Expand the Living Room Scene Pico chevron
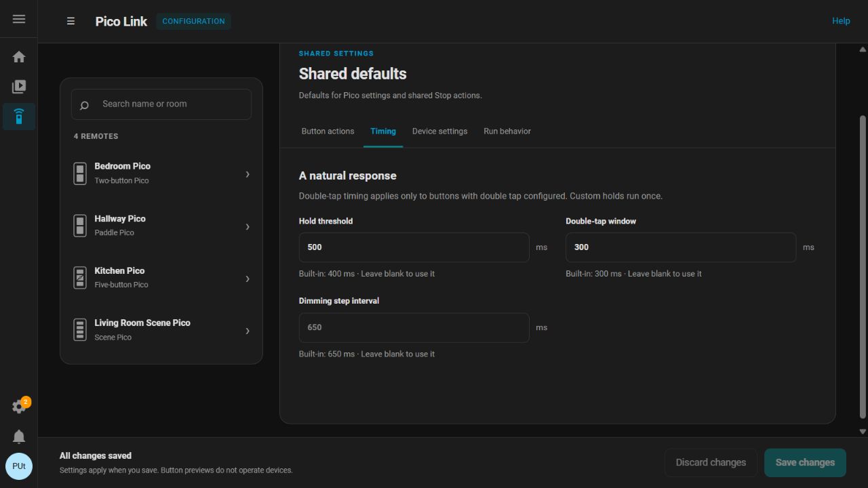This screenshot has width=868, height=488. pos(248,331)
